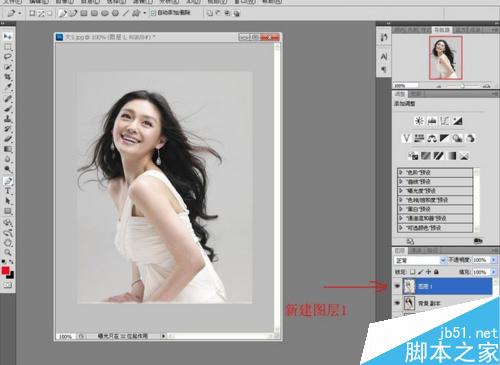The image size is (500, 365).
Task: Open the collapsed Paragraph panel icon
Action: click(384, 69)
